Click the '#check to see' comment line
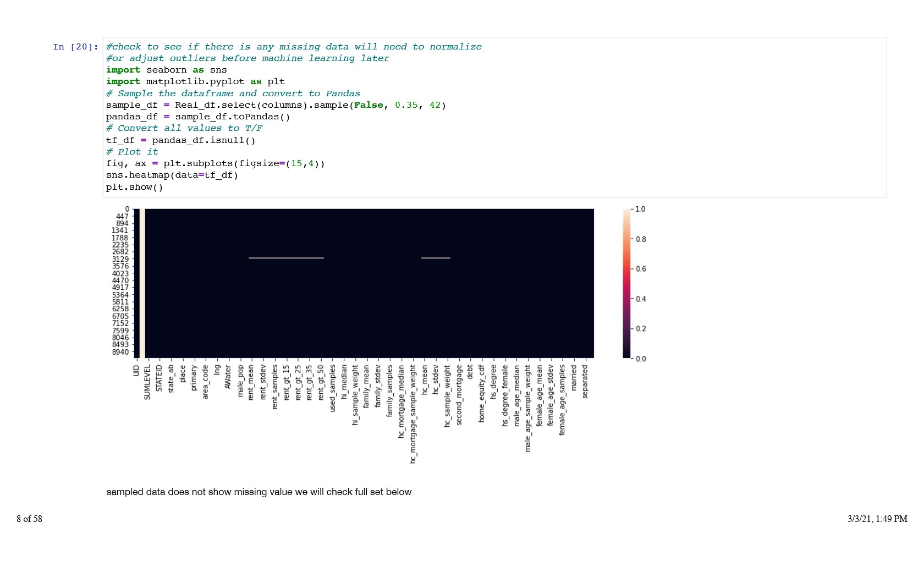The width and height of the screenshot is (924, 561). (294, 47)
